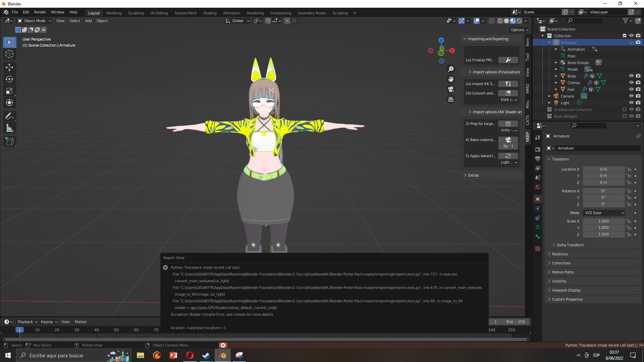Click the viewport zoom magnifier gizmo
The width and height of the screenshot is (644, 362).
(x=451, y=68)
